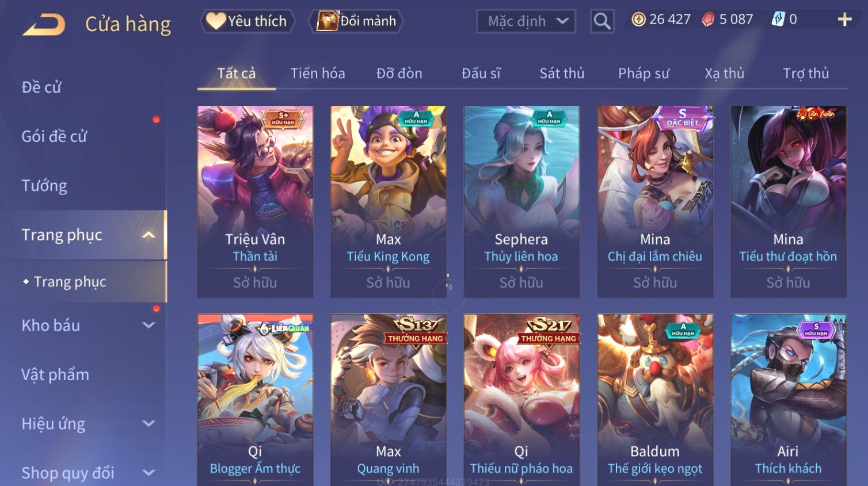Click the golden back arrow icon
The image size is (868, 486).
pyautogui.click(x=44, y=24)
